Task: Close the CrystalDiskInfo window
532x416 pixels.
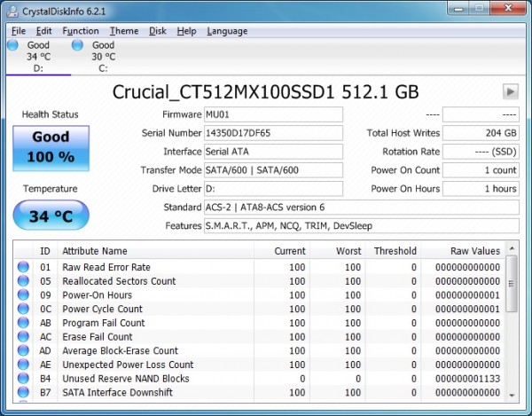Action: click(508, 8)
